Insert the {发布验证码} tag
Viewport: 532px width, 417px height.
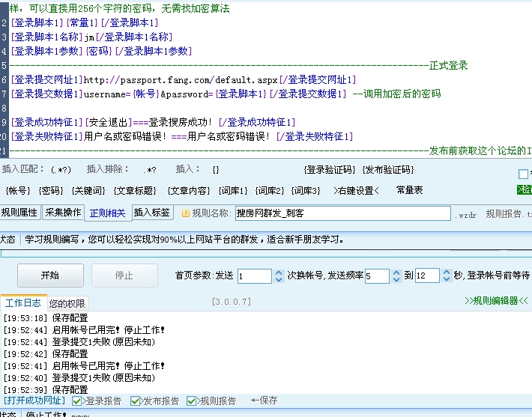pyautogui.click(x=388, y=169)
